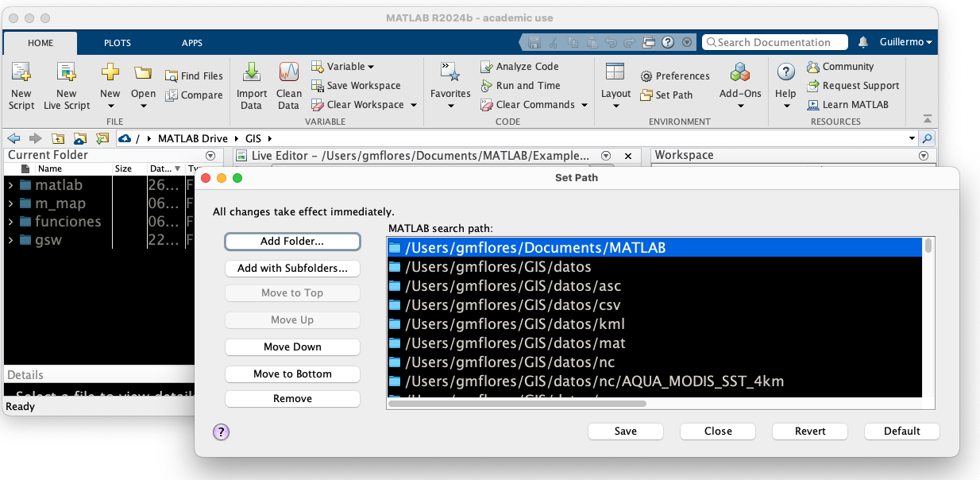This screenshot has height=480, width=980.
Task: Select /Users/gmflores/GIS/datos/kml path entry
Action: tap(654, 324)
